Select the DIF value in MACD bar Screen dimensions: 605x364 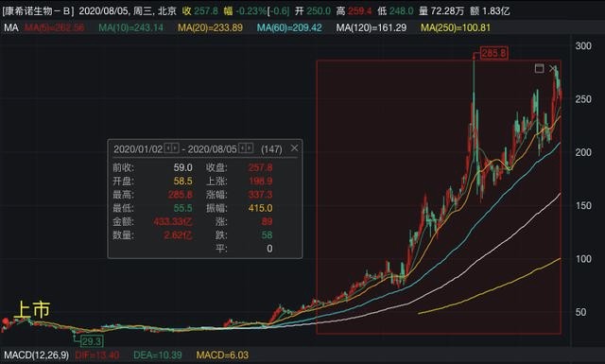coord(97,355)
